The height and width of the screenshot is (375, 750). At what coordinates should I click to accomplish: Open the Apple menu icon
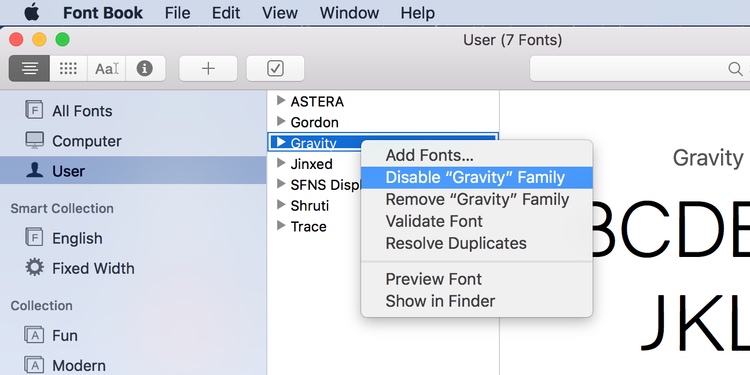point(32,12)
